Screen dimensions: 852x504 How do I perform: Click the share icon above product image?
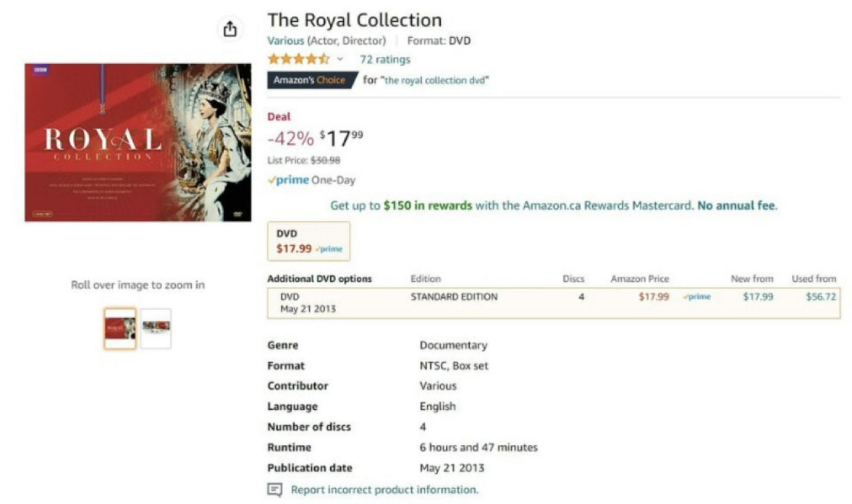(230, 28)
